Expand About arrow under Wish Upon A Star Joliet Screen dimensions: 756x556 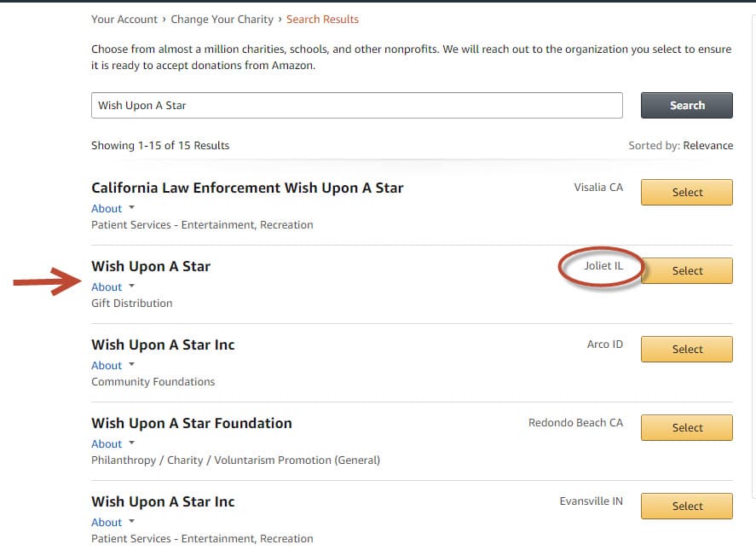tap(131, 286)
